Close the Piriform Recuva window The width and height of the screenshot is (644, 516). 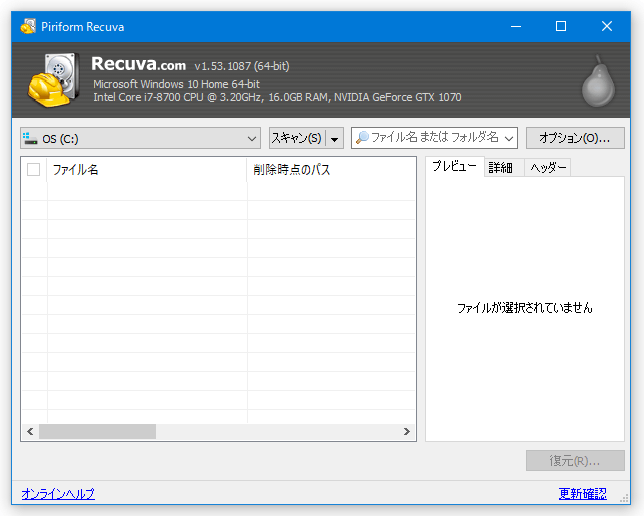click(x=607, y=26)
